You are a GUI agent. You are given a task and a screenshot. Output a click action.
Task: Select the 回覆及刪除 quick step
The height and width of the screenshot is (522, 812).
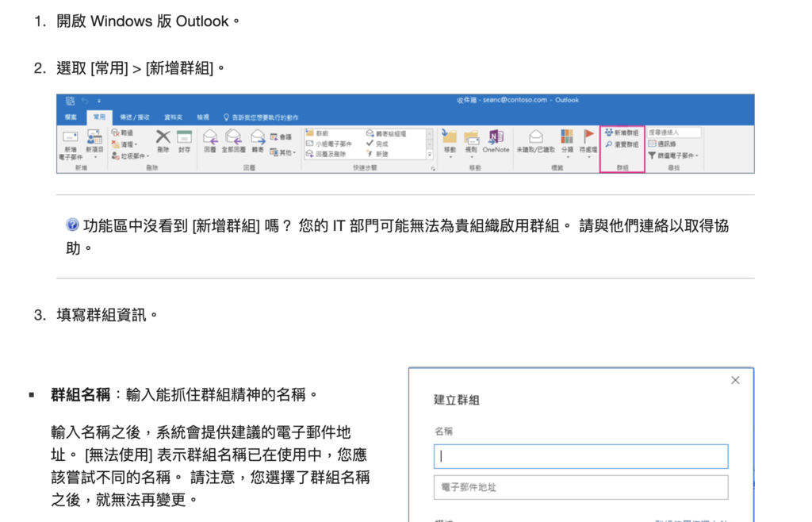click(x=326, y=154)
